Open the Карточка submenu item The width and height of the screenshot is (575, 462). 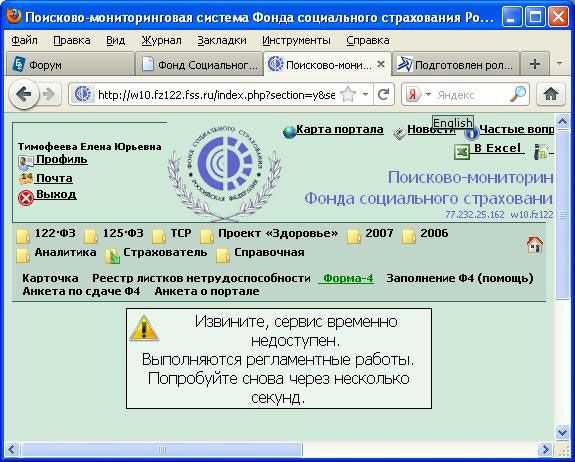[50, 278]
